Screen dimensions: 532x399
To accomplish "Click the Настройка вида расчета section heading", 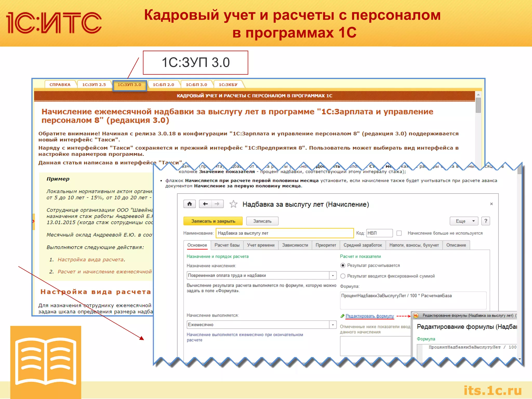I will click(96, 292).
